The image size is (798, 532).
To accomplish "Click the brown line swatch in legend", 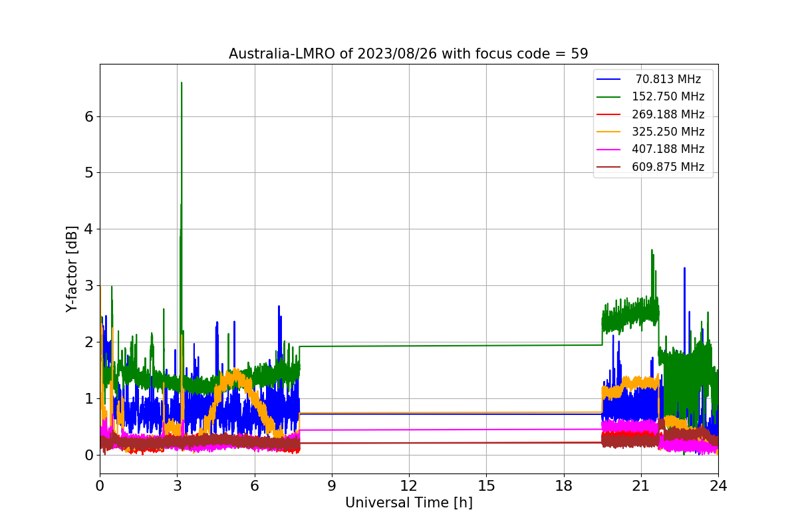I will click(609, 167).
